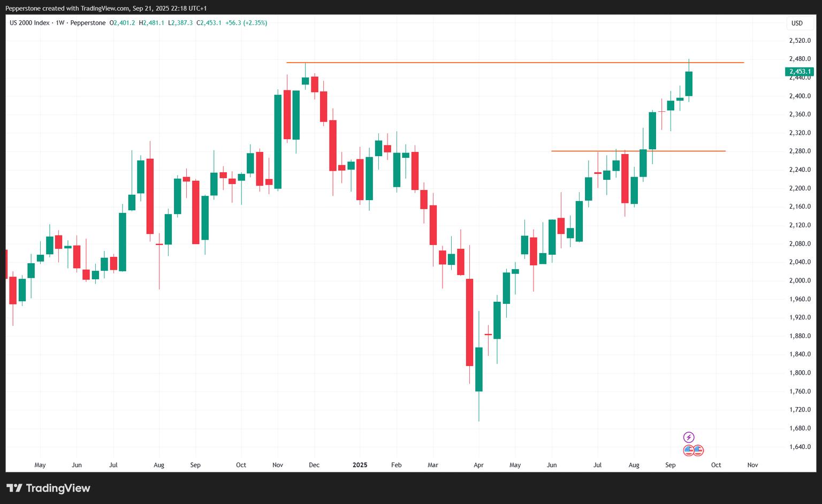Click the 2025 year label on time axis

[360, 465]
